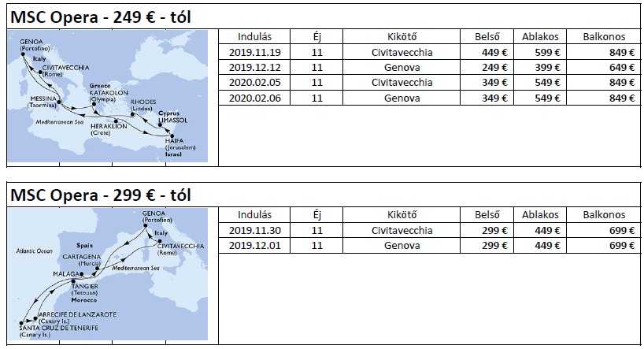The image size is (644, 349).
Task: Select departure date 2019.11.19
Action: 254,52
